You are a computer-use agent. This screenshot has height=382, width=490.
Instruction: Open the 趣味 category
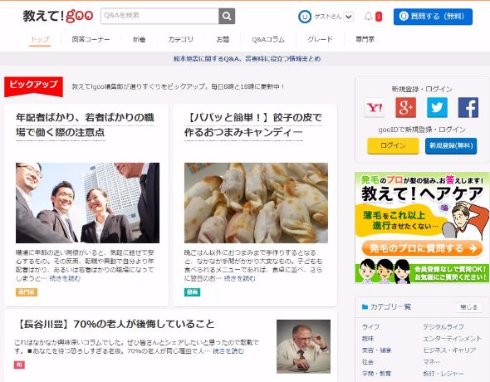click(x=368, y=339)
